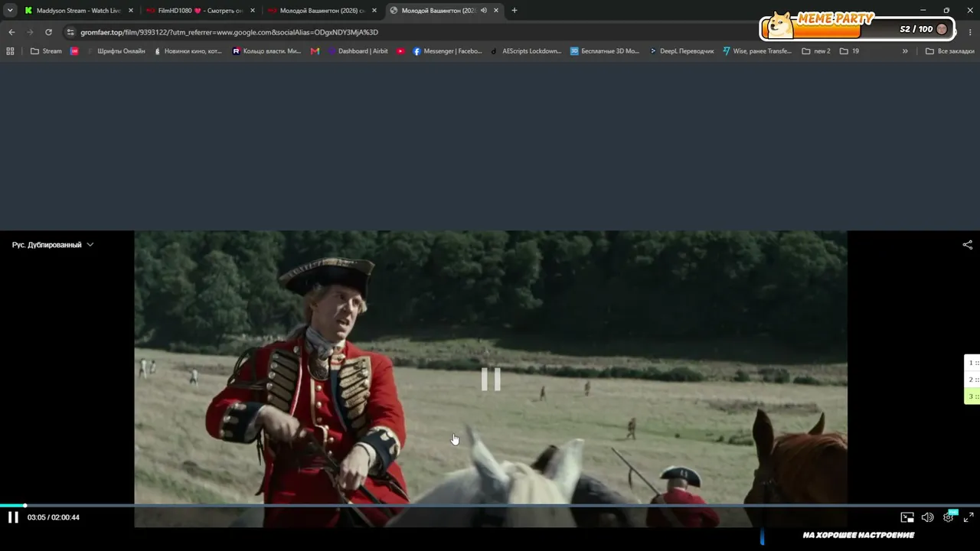Open the 'Все закладки' all bookmarks folder

pyautogui.click(x=949, y=51)
